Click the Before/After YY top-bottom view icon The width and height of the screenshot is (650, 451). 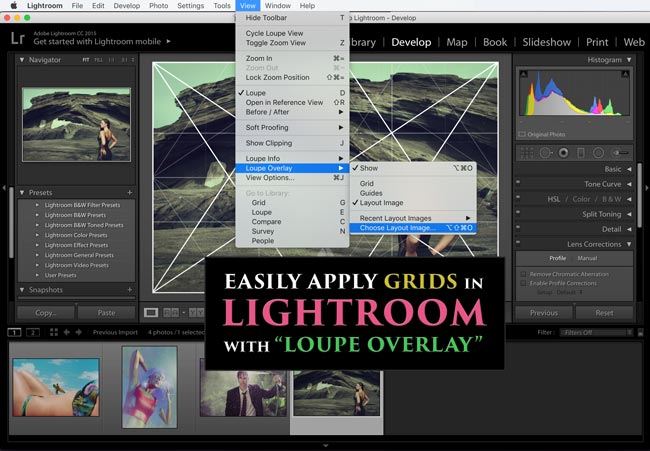click(x=196, y=313)
